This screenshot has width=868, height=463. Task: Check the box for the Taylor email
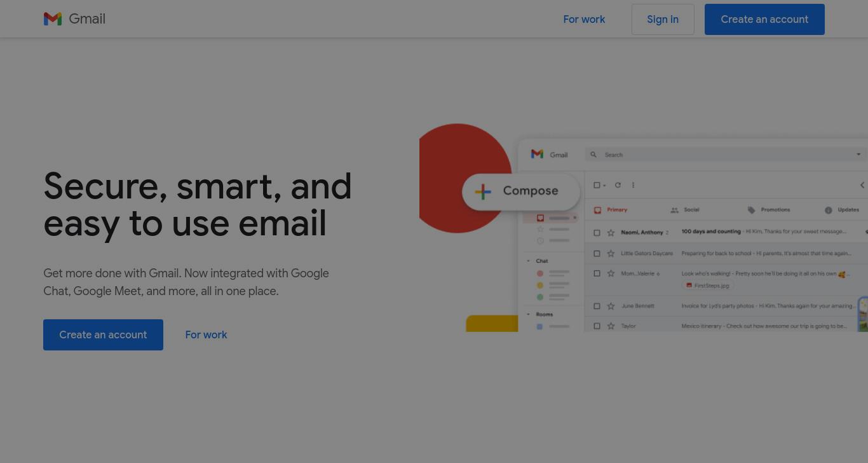(x=597, y=326)
